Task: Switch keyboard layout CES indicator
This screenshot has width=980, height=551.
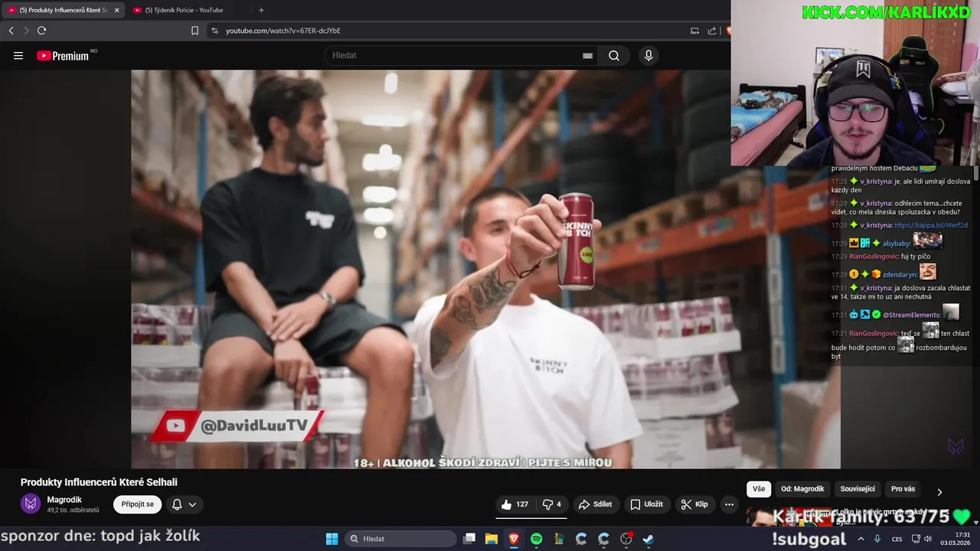Action: [897, 539]
